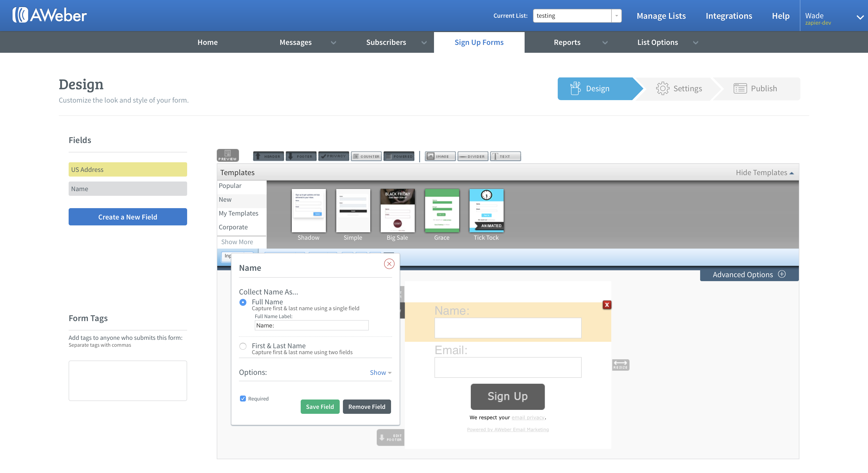The image size is (868, 473).
Task: Toggle the Privacy element button
Action: pyautogui.click(x=333, y=156)
